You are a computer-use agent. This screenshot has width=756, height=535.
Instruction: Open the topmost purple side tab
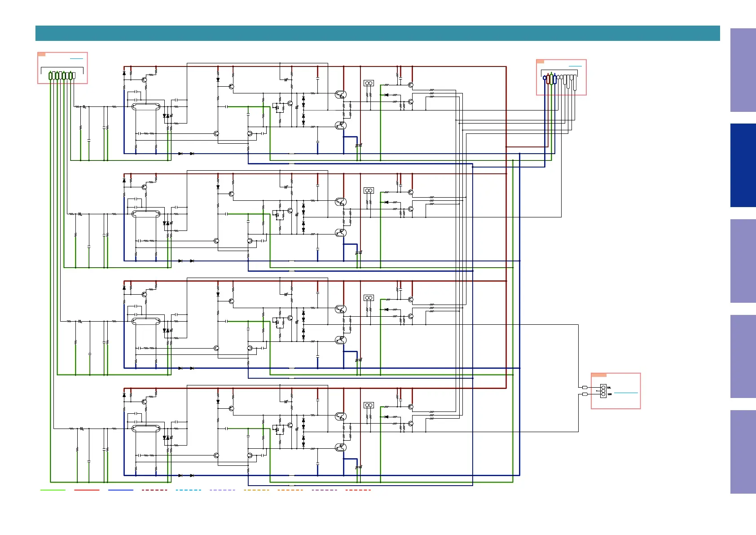[743, 70]
